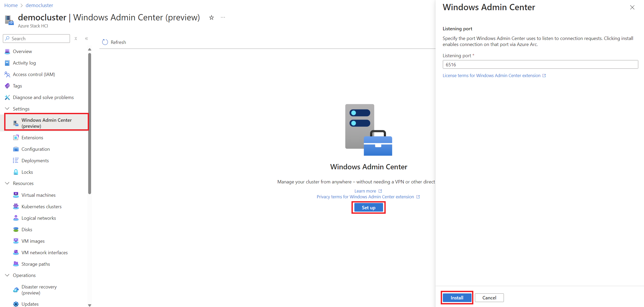This screenshot has width=644, height=307.
Task: Click the sidebar scroll up arrow
Action: [x=90, y=49]
